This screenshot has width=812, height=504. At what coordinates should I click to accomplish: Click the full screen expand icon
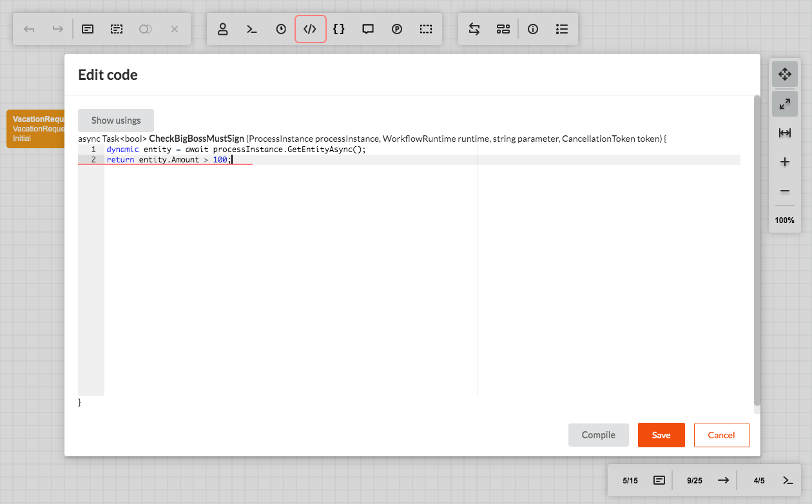pyautogui.click(x=785, y=104)
